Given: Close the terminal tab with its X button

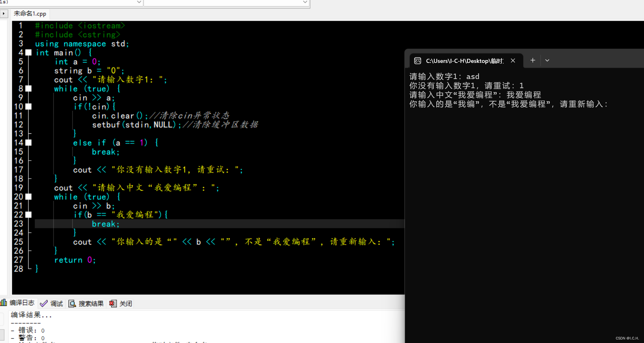Looking at the screenshot, I should [513, 60].
